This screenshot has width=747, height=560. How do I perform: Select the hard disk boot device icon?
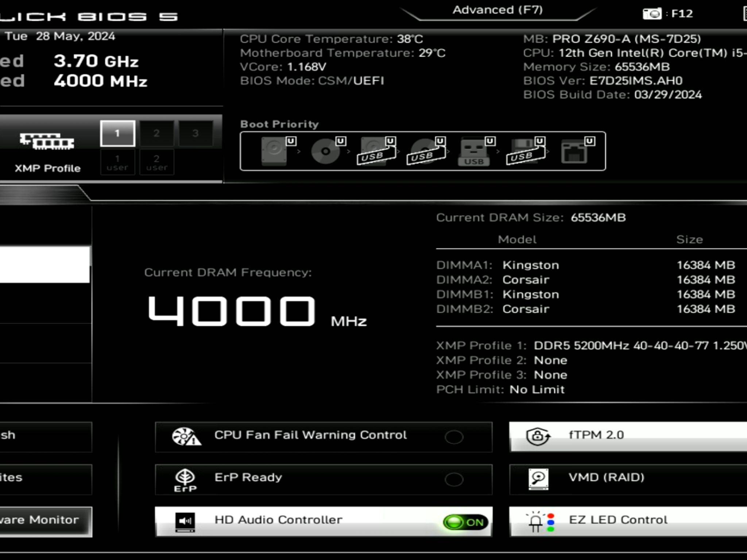tap(274, 151)
